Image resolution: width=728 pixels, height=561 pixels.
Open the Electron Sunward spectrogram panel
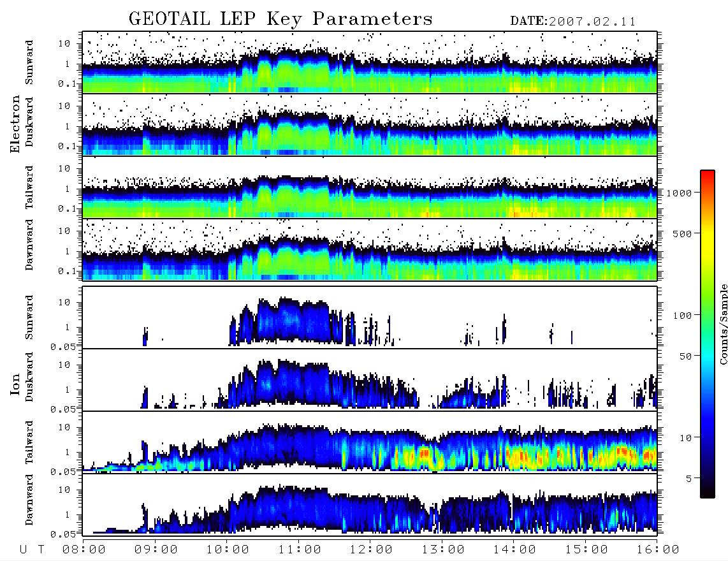pos(370,62)
